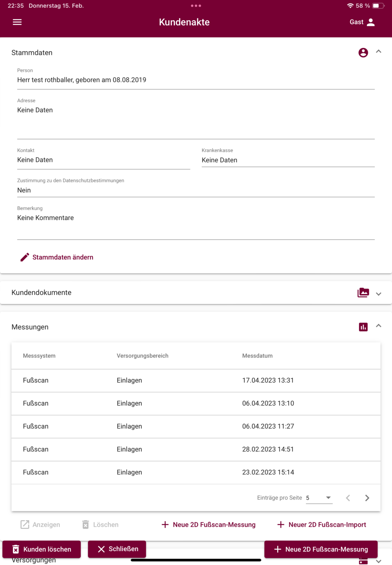Close the Kundenakte via Schließen
This screenshot has width=392, height=565.
[x=116, y=549]
